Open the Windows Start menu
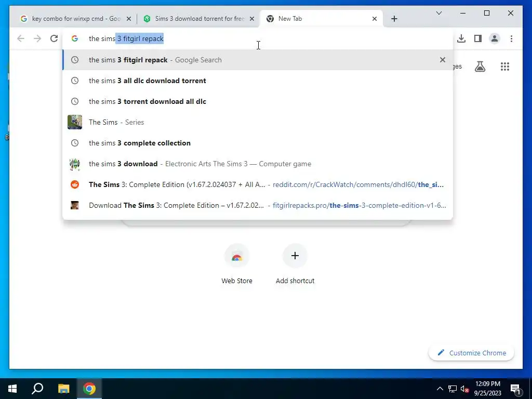Screen dimensions: 532x399 click(x=12, y=389)
